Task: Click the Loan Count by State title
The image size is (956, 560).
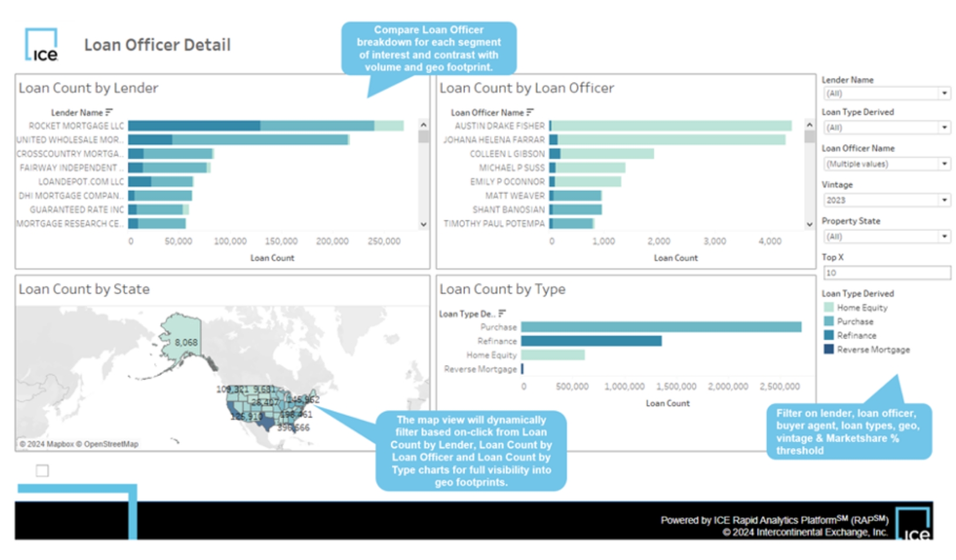Action: click(x=84, y=289)
